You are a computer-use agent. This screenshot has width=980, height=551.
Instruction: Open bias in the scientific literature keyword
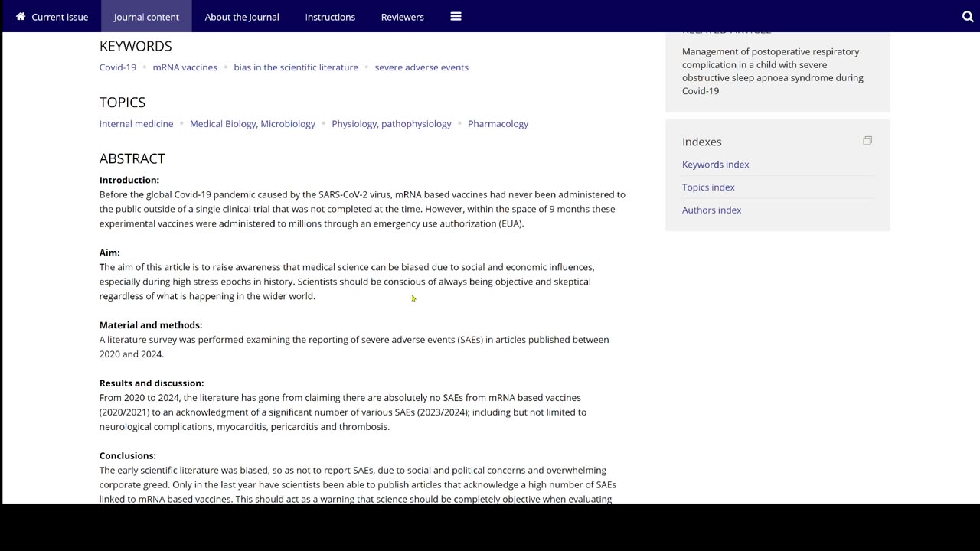click(296, 67)
